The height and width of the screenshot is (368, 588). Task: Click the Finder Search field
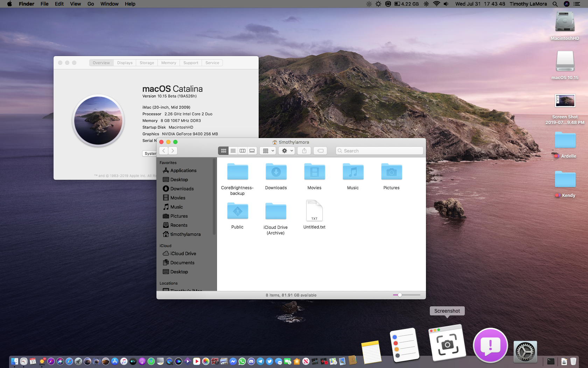click(x=379, y=151)
